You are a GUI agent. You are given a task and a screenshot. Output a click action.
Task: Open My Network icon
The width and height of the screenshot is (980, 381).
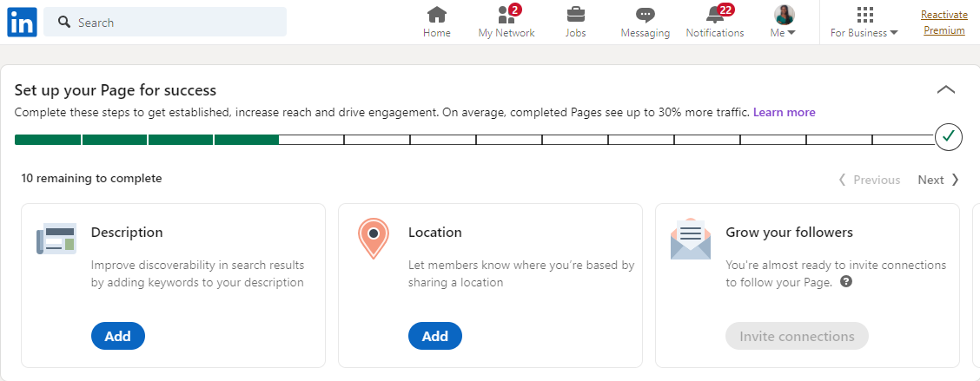click(x=507, y=15)
